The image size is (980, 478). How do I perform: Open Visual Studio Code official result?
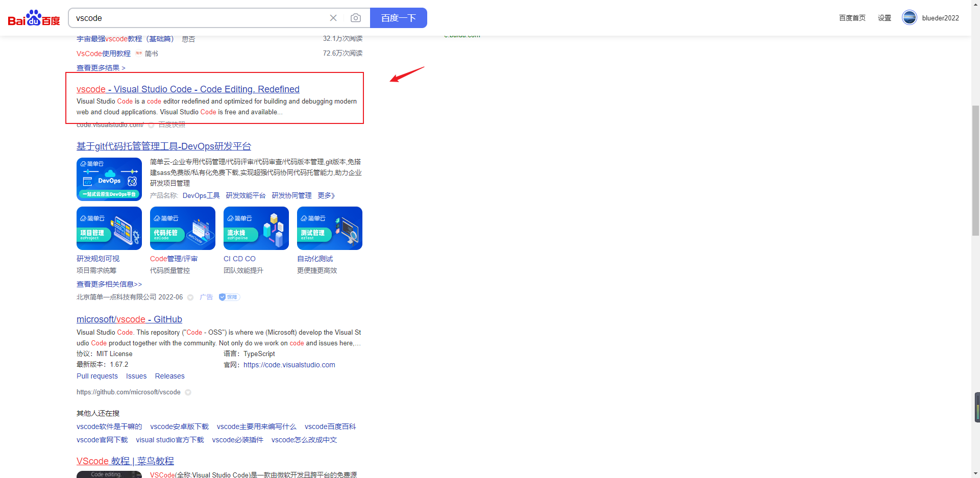click(188, 89)
